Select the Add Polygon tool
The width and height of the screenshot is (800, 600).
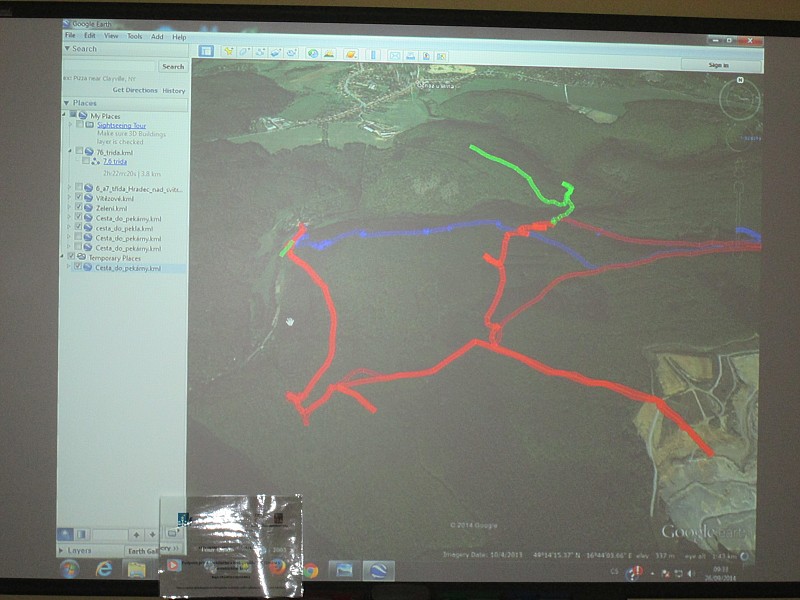tap(244, 52)
